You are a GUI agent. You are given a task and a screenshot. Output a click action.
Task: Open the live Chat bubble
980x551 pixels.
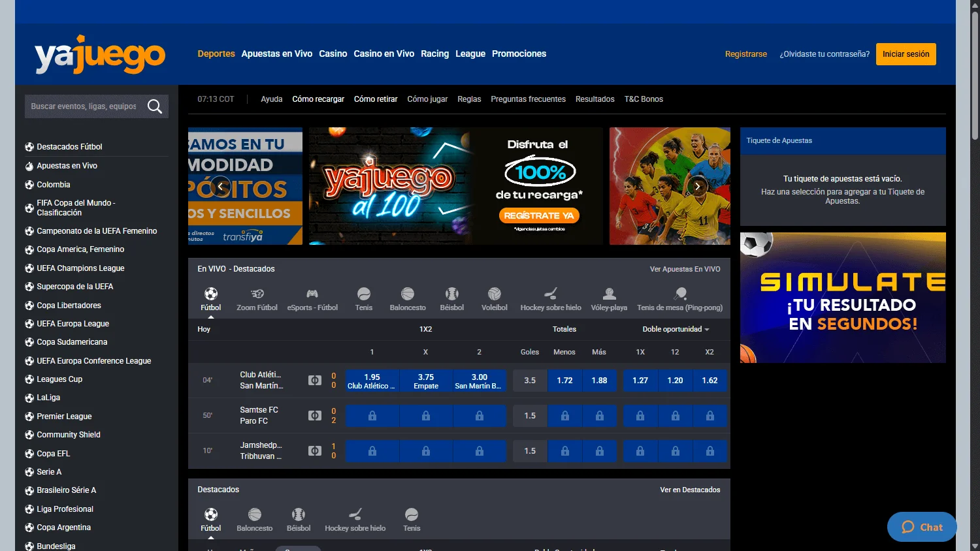pyautogui.click(x=921, y=527)
